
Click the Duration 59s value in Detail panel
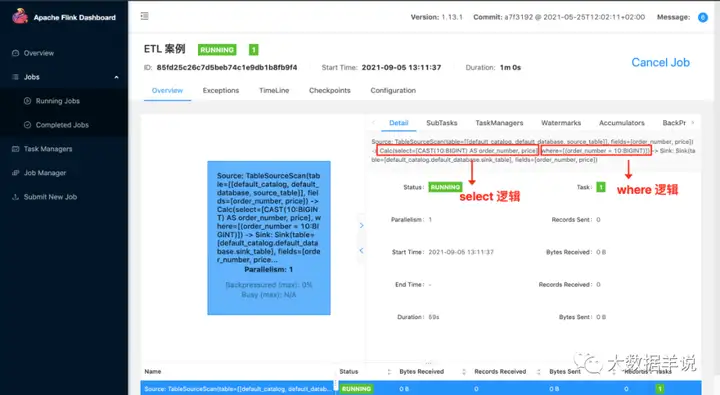pyautogui.click(x=434, y=317)
